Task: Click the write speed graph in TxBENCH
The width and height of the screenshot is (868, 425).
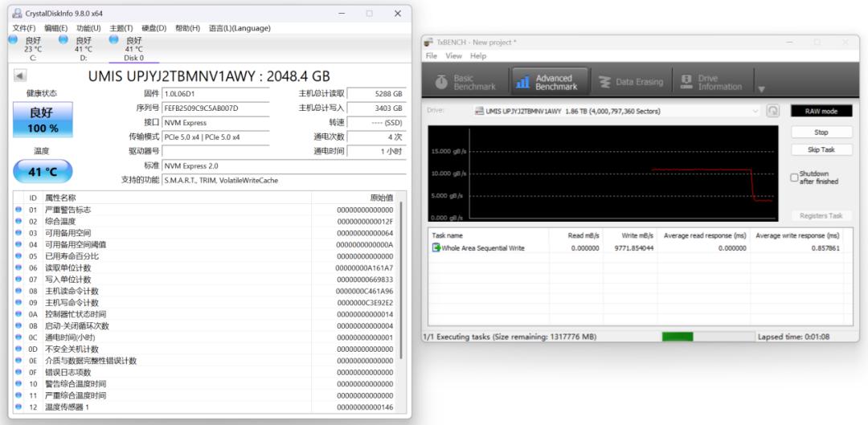Action: [x=603, y=174]
